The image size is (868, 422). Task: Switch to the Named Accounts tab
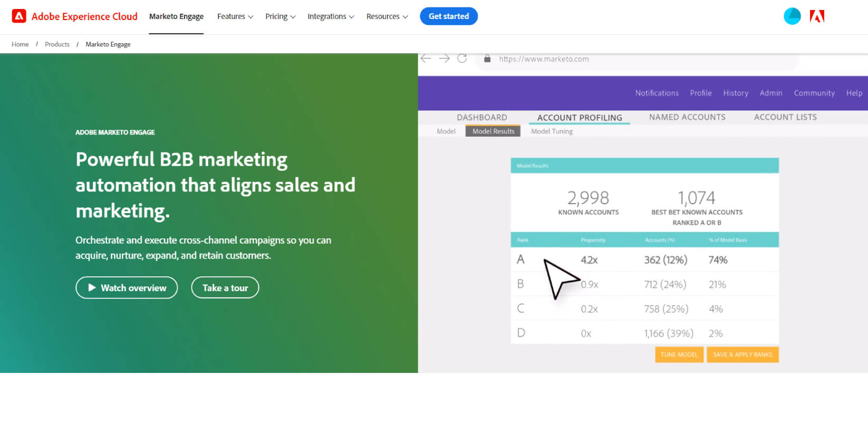click(x=687, y=117)
